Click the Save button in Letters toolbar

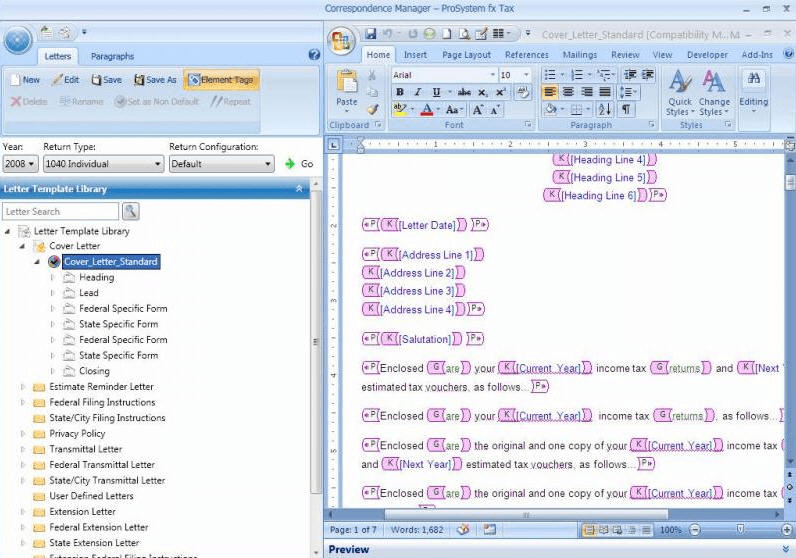point(107,80)
